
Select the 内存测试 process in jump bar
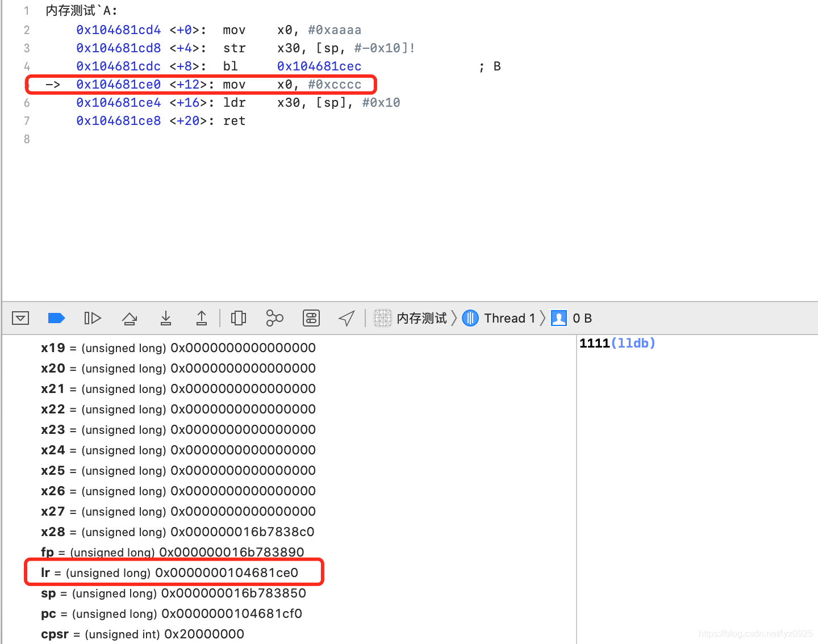pos(422,318)
